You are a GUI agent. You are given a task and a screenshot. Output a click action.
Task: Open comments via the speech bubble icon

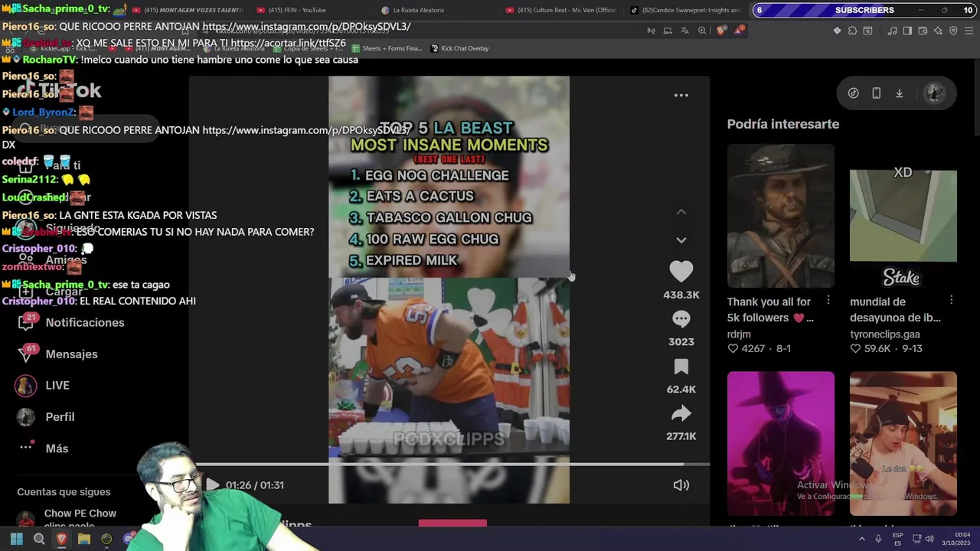click(x=681, y=318)
